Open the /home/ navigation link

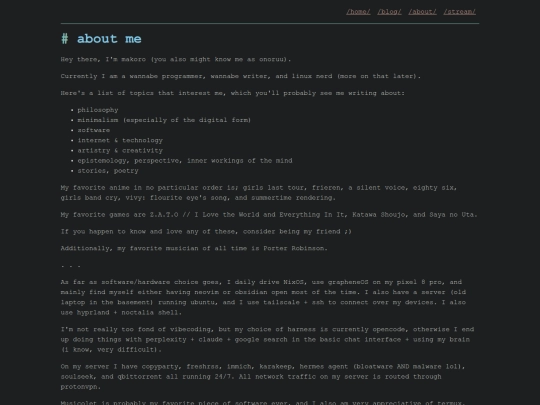click(x=358, y=12)
